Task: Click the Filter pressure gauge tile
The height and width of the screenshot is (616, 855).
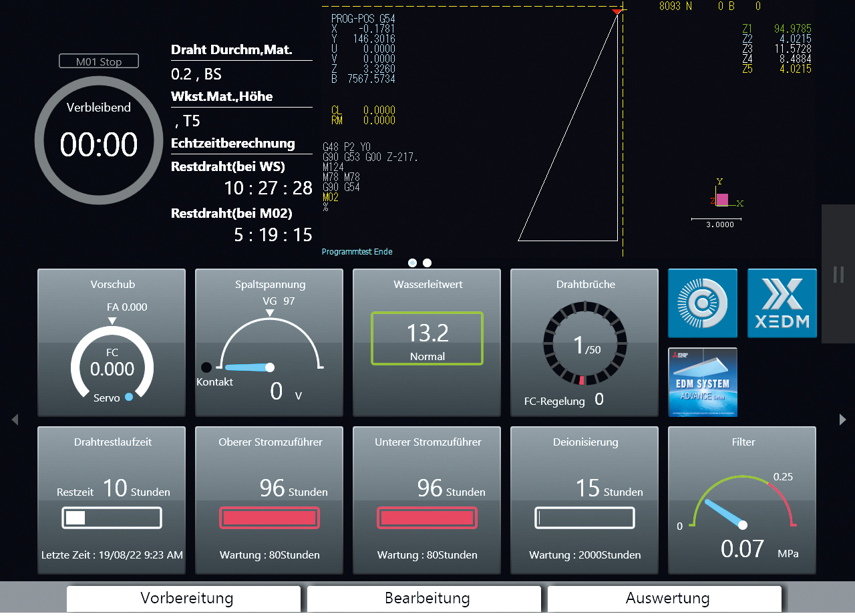Action: 742,500
